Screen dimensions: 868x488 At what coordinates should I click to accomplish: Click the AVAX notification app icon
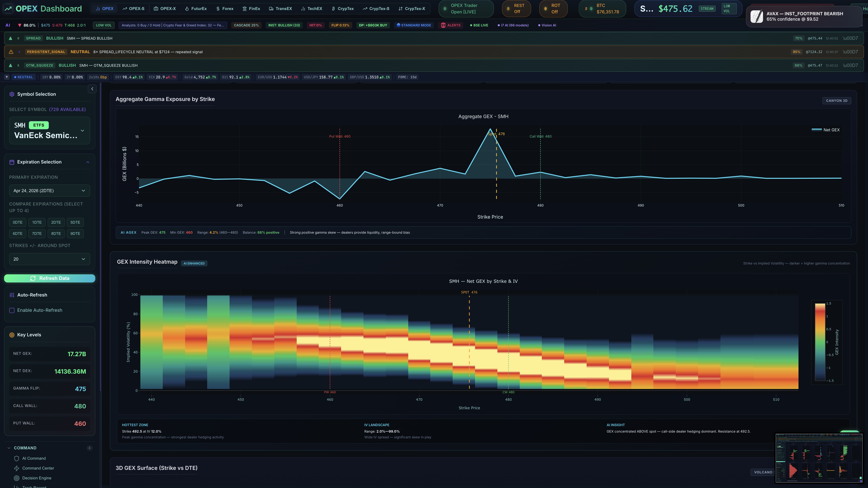pyautogui.click(x=756, y=16)
